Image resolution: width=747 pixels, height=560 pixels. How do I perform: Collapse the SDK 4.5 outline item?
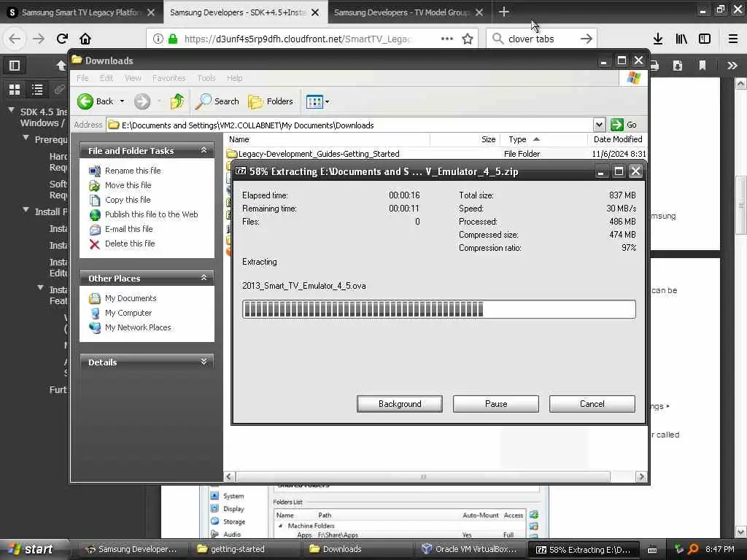12,111
